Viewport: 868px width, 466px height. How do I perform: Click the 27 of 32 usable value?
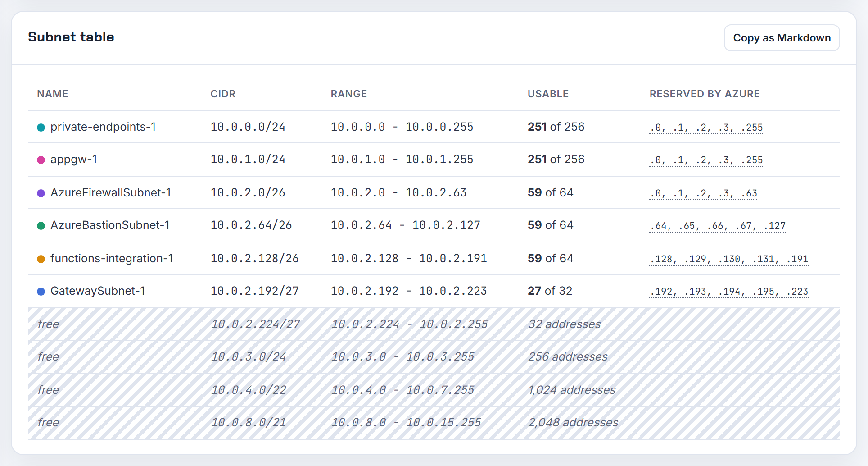(550, 291)
